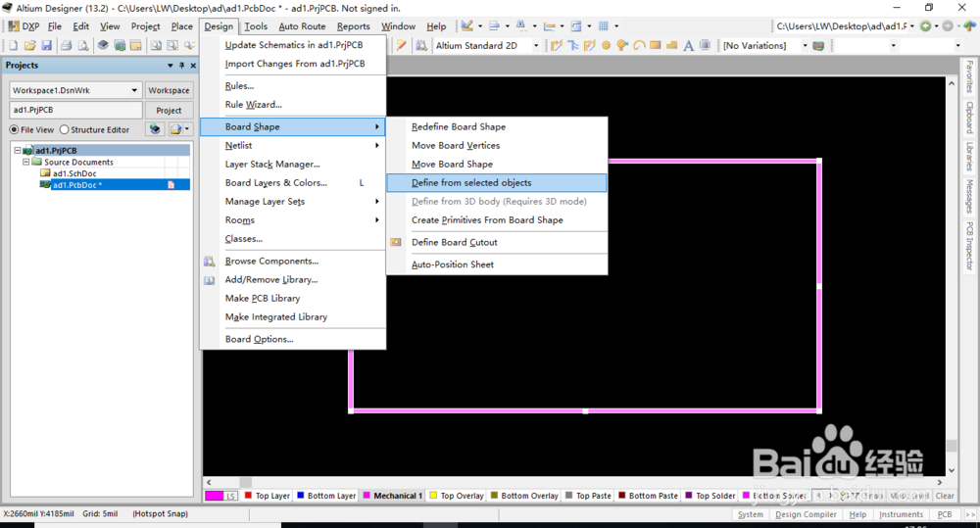Click the print preview icon
This screenshot has height=528, width=980.
click(82, 45)
